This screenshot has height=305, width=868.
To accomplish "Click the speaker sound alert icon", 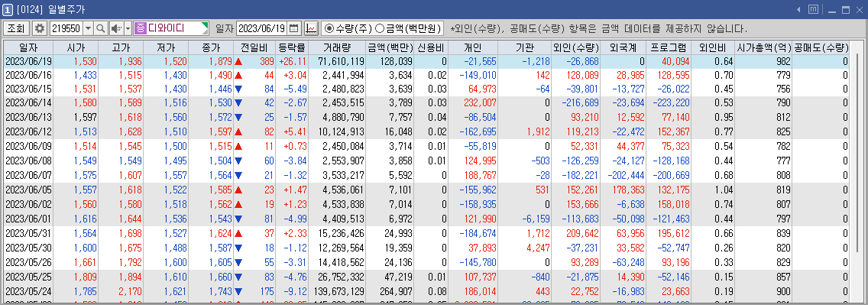I will (116, 28).
